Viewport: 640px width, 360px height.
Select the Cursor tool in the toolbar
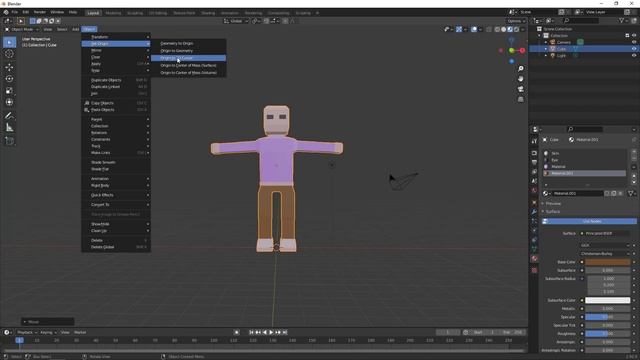[x=9, y=53]
